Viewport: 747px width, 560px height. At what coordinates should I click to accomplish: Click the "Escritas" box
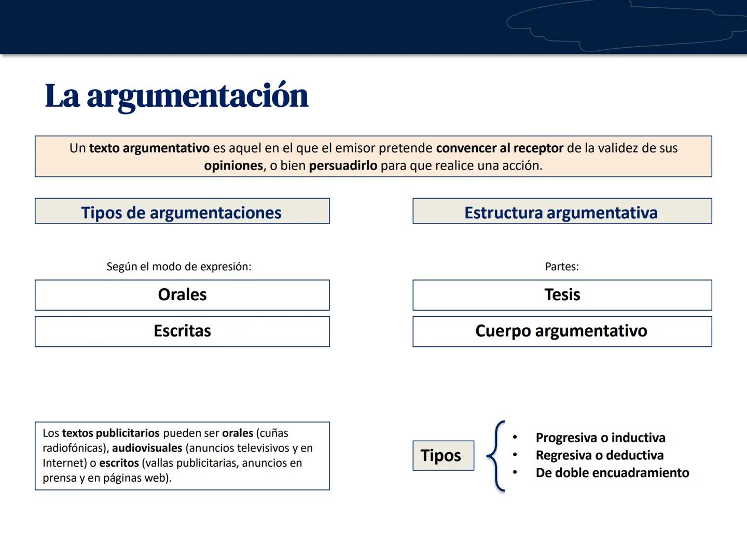pyautogui.click(x=182, y=331)
